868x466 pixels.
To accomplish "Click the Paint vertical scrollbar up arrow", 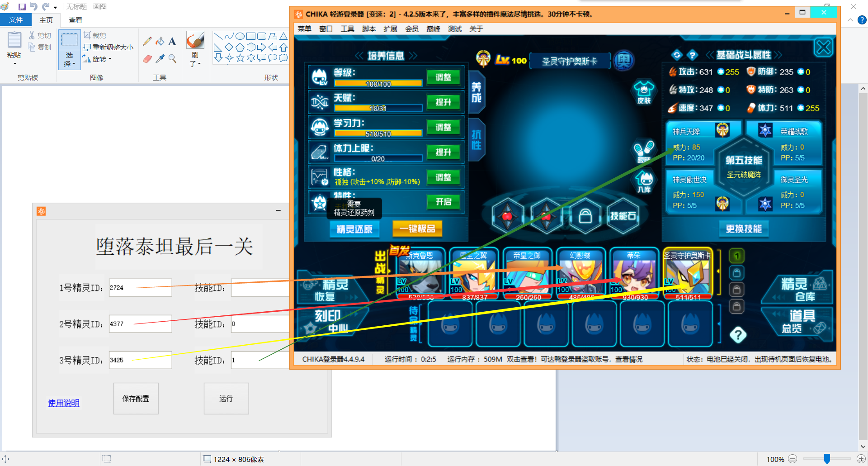I will click(863, 89).
